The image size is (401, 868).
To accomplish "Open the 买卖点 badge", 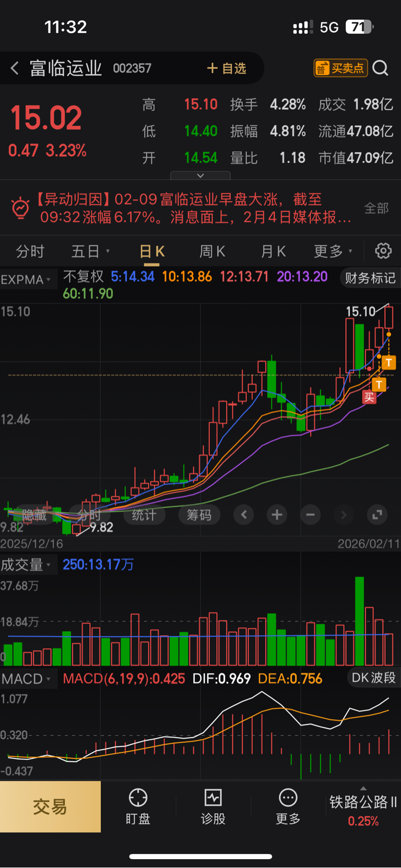I will coord(340,68).
